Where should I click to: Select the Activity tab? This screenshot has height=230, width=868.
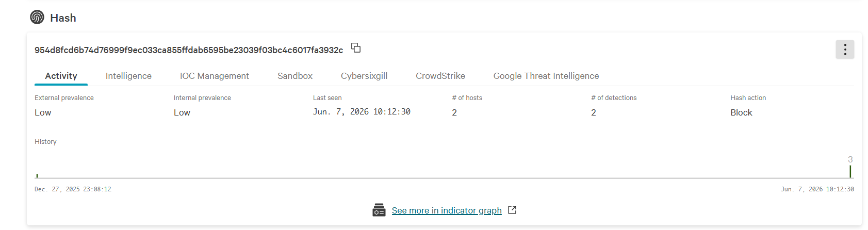click(x=61, y=76)
